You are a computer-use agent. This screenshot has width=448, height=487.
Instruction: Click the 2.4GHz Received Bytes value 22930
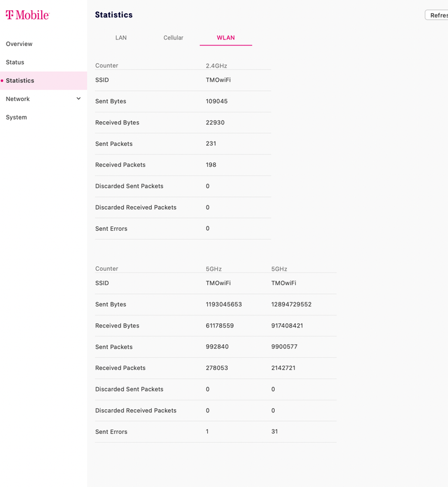(215, 122)
